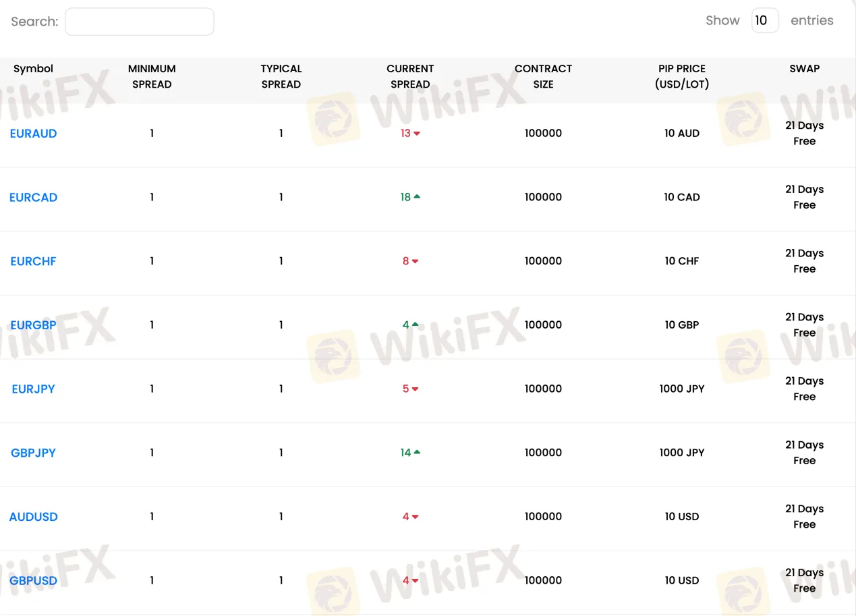
Task: Open the EURAUD symbol link
Action: click(33, 134)
